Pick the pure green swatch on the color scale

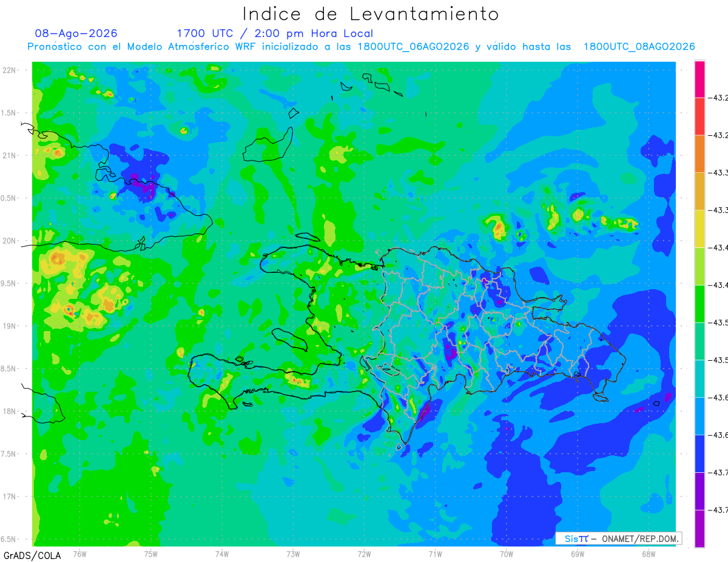point(699,304)
